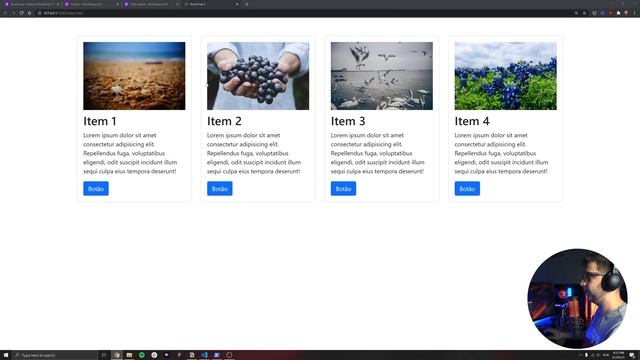Image resolution: width=640 pixels, height=360 pixels.
Task: Open the zoom magnifier icon in address bar
Action: pos(576,13)
